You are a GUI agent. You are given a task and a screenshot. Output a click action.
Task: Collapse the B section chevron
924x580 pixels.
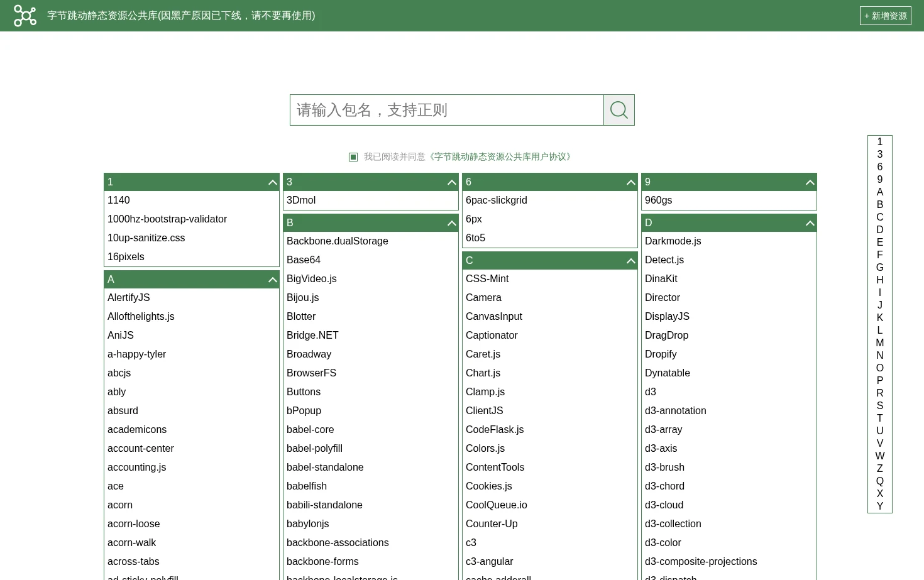tap(451, 223)
